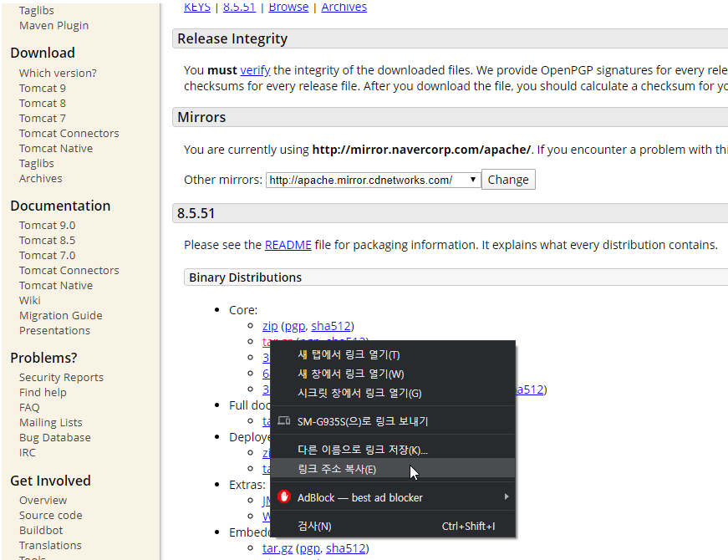The height and width of the screenshot is (560, 728).
Task: Click the Binary Distributions heading
Action: point(245,277)
